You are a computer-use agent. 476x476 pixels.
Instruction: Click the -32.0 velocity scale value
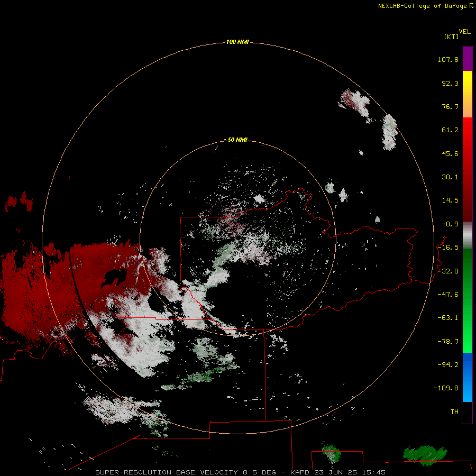(x=448, y=271)
